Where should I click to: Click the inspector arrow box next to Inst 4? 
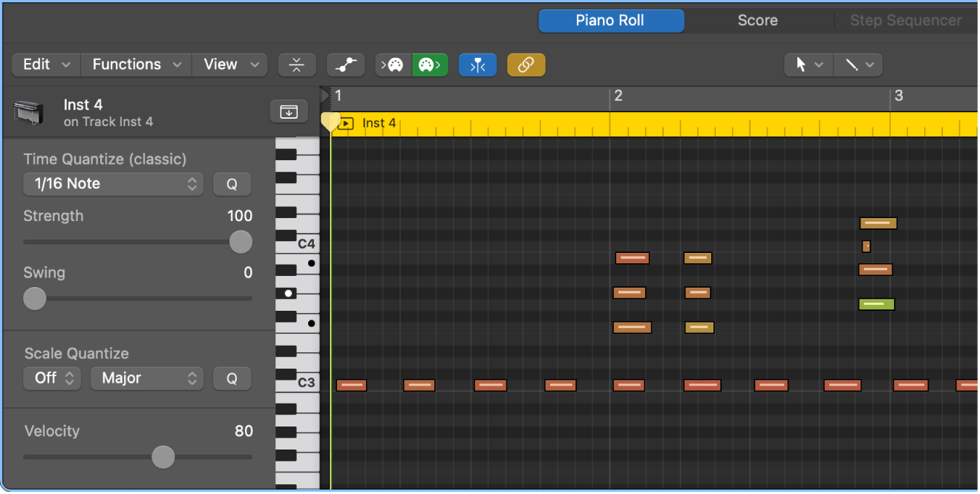(x=288, y=112)
